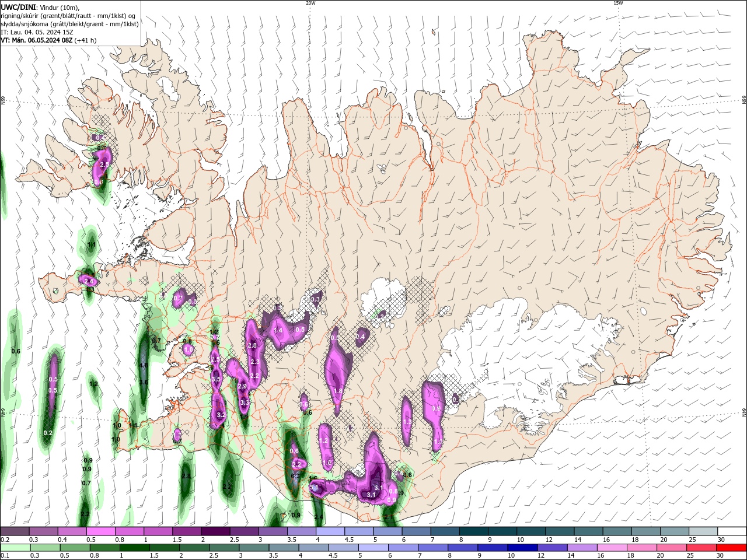Click the "2.4" value on Snæfellsnes peninsula
This screenshot has height=560, width=747.
(89, 281)
